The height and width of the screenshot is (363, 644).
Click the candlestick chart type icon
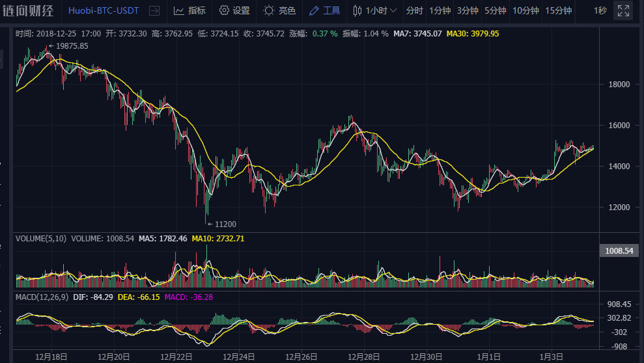pos(357,10)
